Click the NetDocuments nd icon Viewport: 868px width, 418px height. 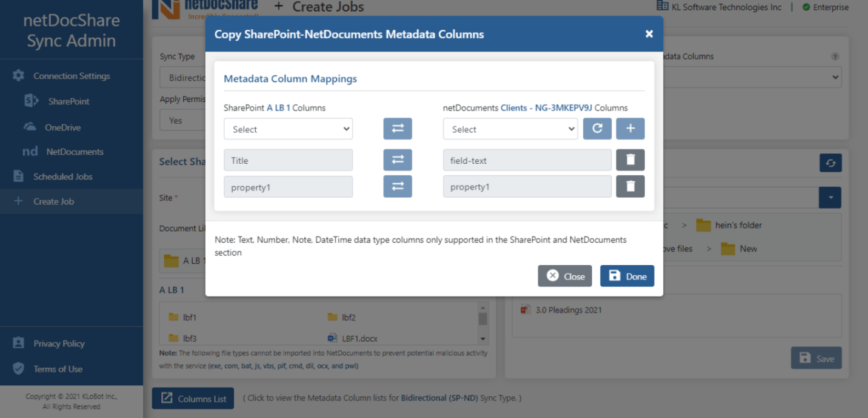[30, 152]
